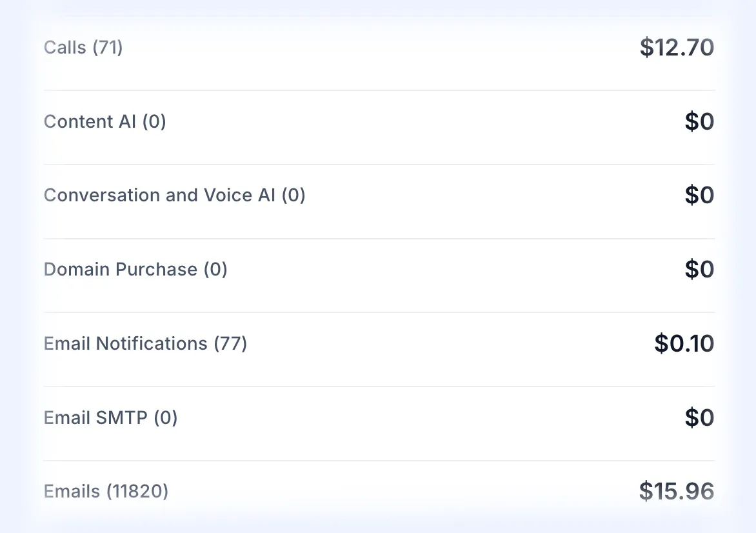756x533 pixels.
Task: Click the (0) count beside Email SMTP
Action: (166, 417)
